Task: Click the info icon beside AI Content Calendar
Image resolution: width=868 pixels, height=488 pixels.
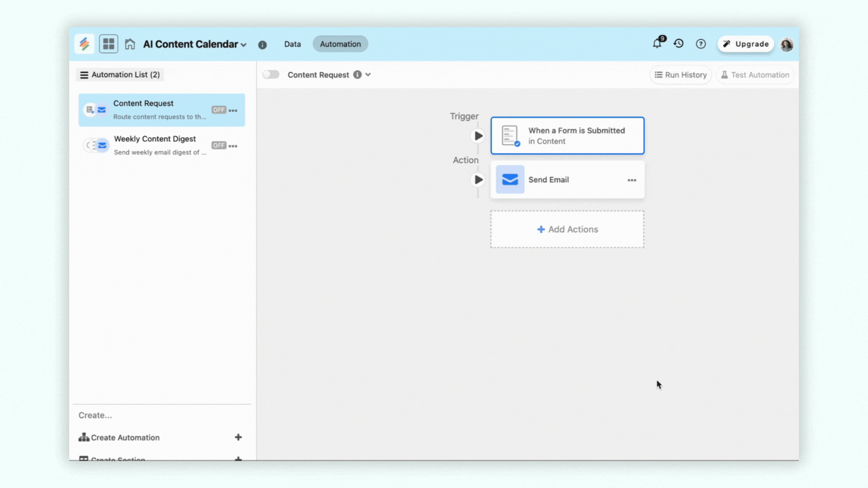Action: pos(262,45)
